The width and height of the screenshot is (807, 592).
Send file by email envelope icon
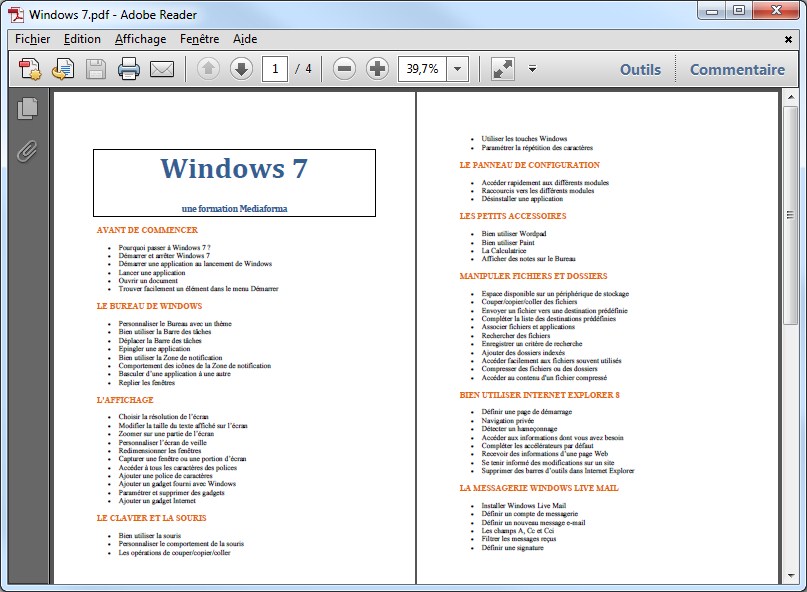point(162,69)
